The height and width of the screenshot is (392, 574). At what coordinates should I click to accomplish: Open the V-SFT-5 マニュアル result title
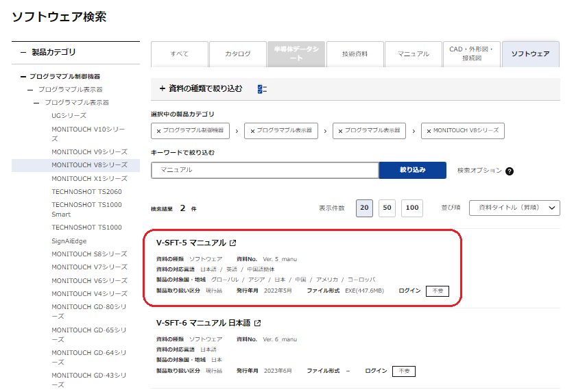coord(191,243)
